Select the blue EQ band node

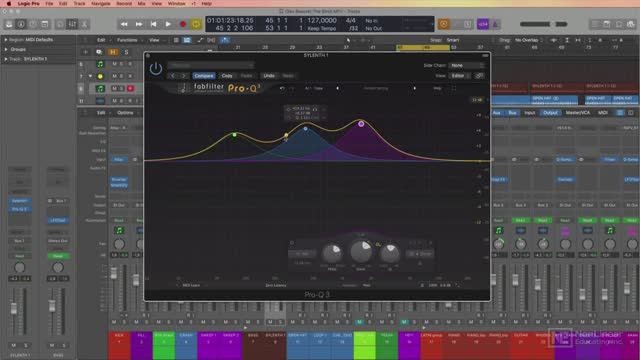[x=305, y=129]
